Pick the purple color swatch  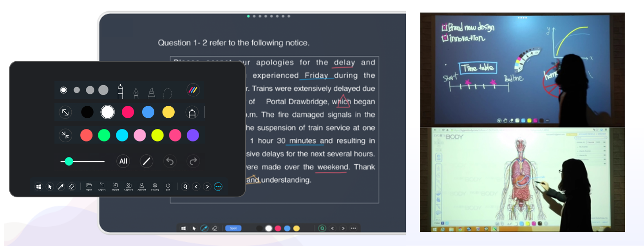pos(193,135)
